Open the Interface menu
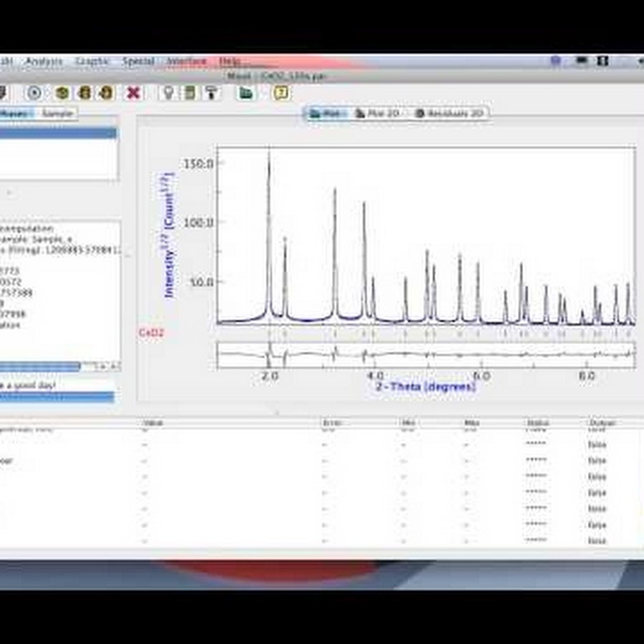The height and width of the screenshot is (644, 644). tap(187, 62)
